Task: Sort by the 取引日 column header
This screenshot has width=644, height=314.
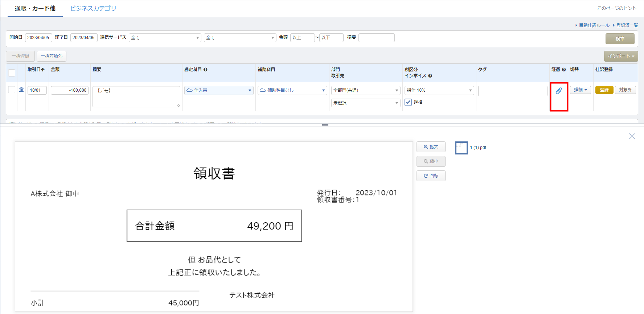Action: point(36,70)
